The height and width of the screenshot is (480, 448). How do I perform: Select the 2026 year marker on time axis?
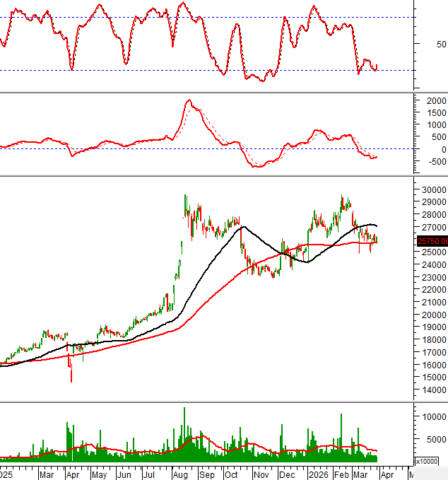pos(315,474)
